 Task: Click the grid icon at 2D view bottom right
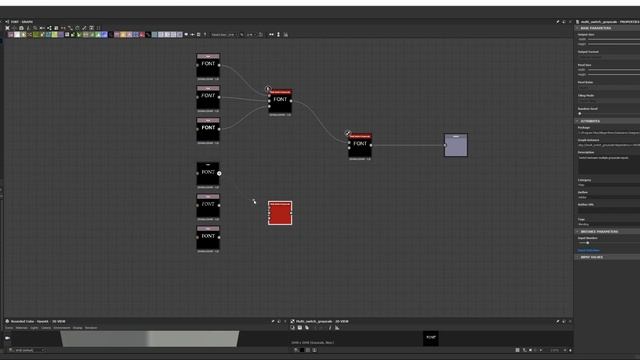point(518,350)
